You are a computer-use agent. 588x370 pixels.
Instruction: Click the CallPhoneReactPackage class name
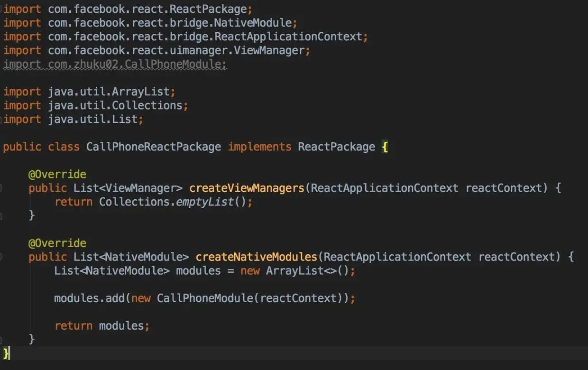tap(153, 147)
